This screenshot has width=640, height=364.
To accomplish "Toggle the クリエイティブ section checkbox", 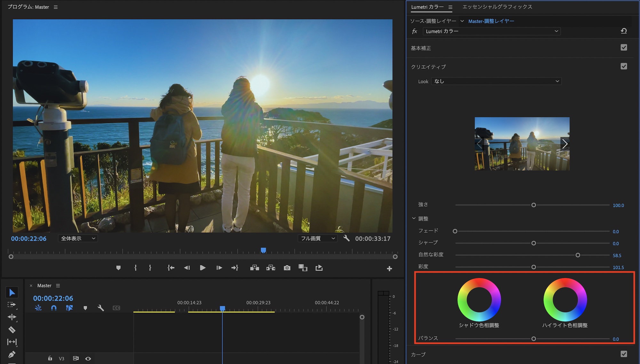I will point(624,66).
